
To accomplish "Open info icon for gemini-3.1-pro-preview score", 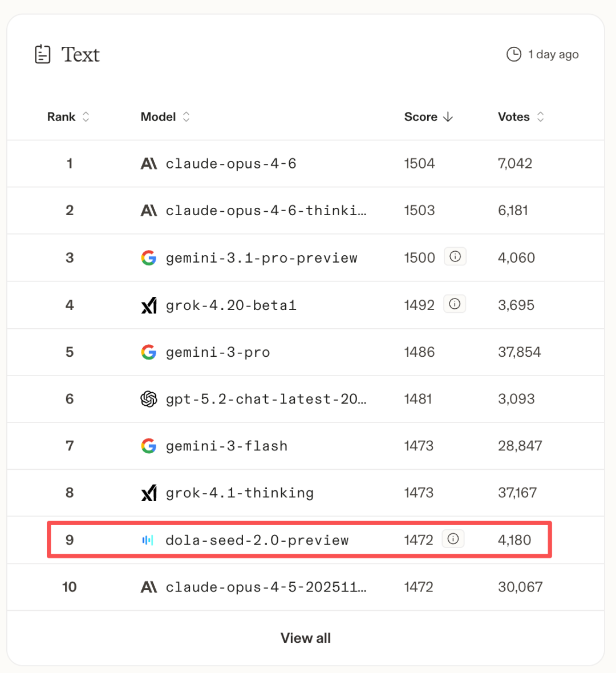I will [x=455, y=257].
